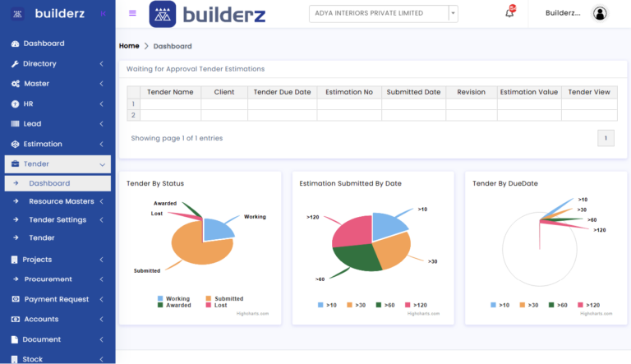The image size is (631, 364).
Task: Click the Estimation icon in sidebar
Action: point(16,144)
